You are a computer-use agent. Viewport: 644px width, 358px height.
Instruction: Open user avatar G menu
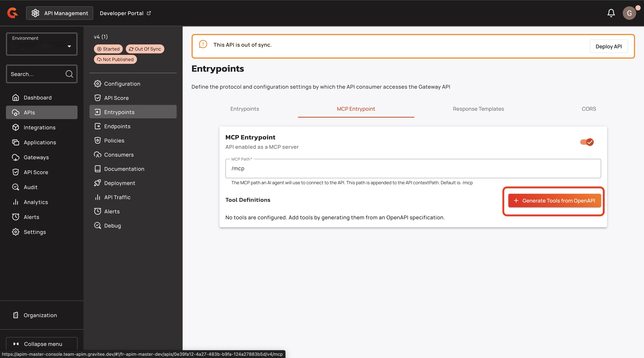(x=629, y=13)
